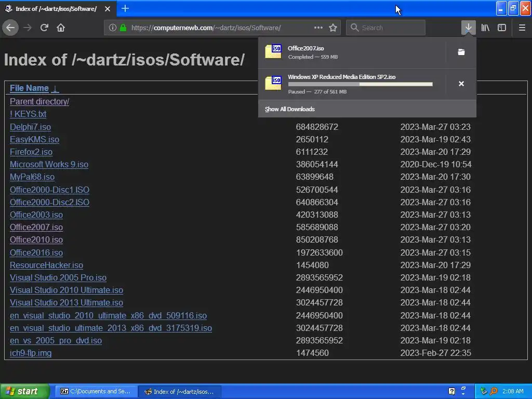Click the orange magnifier system tray icon
532x399 pixels.
point(494,391)
